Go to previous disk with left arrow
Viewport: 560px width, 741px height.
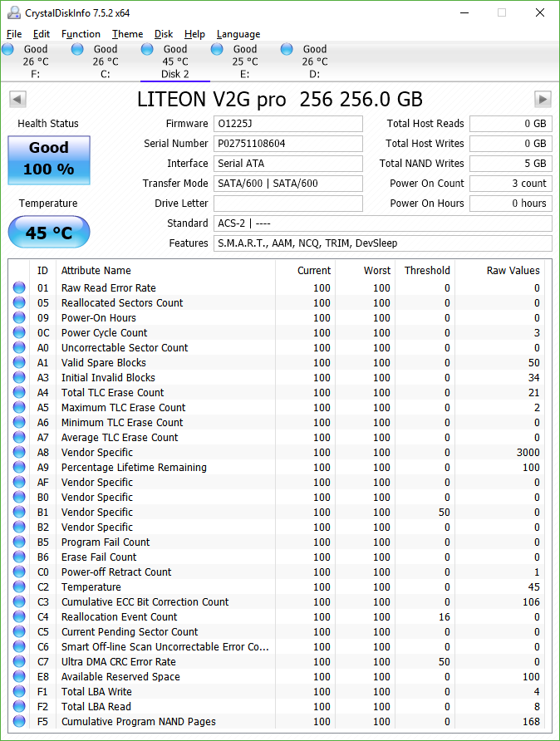tap(17, 99)
